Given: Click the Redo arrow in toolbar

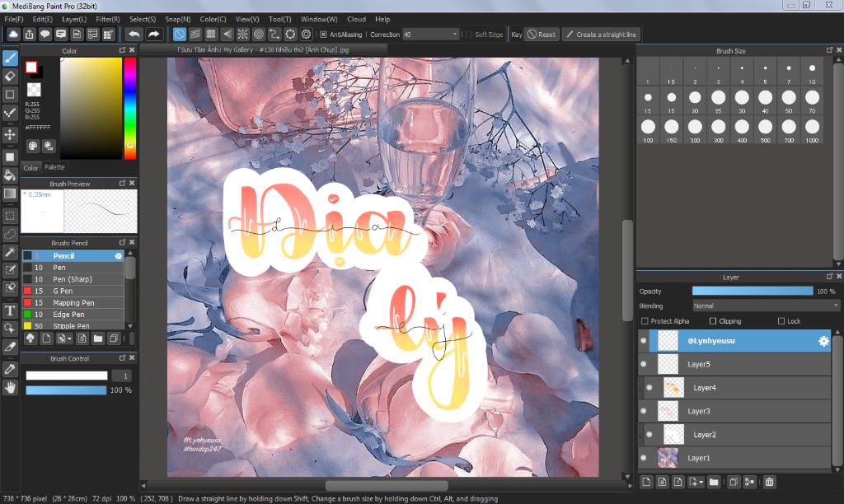Looking at the screenshot, I should pos(154,35).
